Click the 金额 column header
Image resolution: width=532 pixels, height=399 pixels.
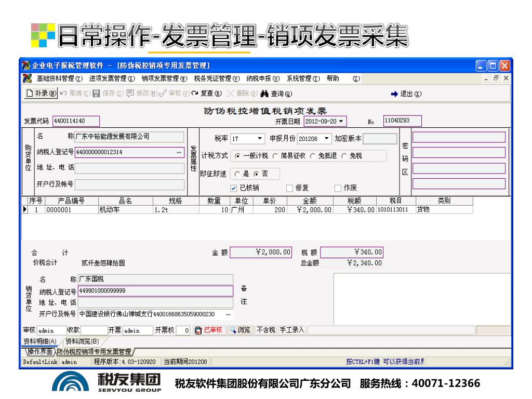[310, 201]
